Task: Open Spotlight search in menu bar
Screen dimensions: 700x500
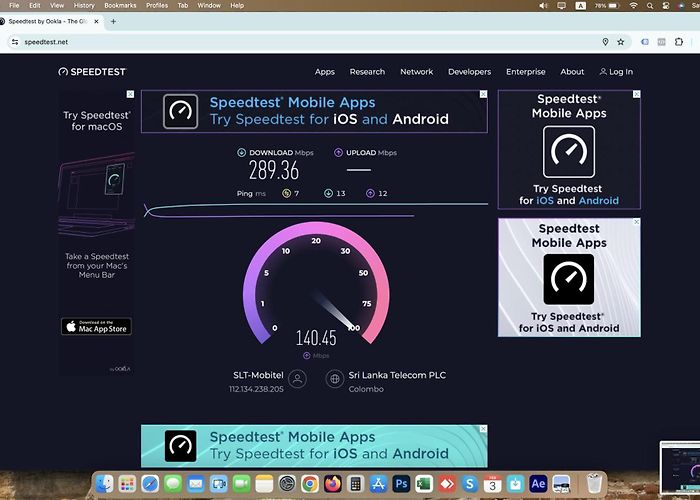Action: coord(650,6)
